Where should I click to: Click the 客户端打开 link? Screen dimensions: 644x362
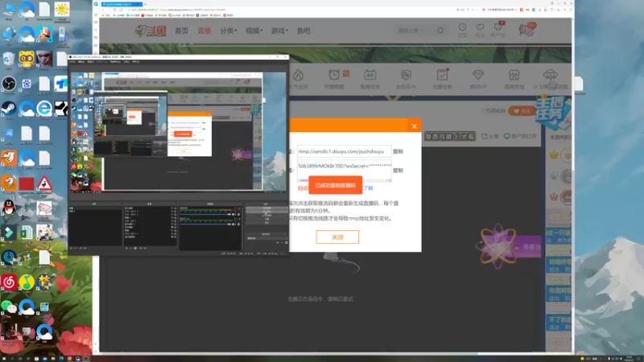coord(519,136)
